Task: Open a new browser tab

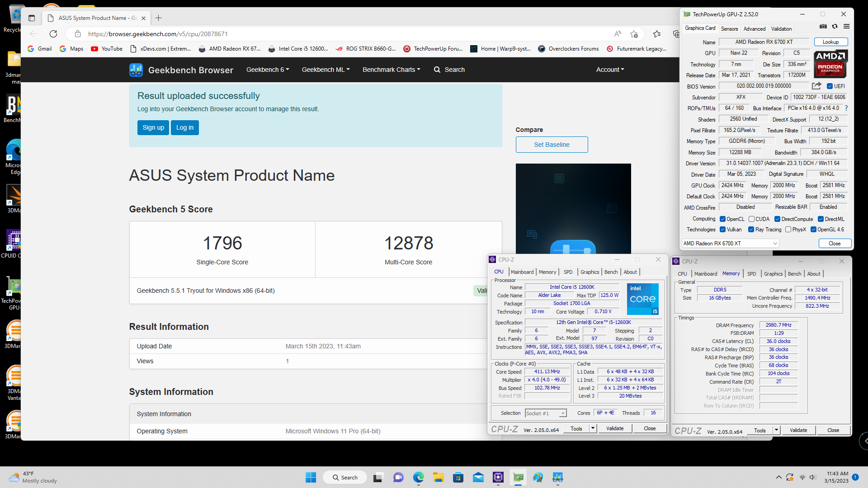Action: pos(158,18)
